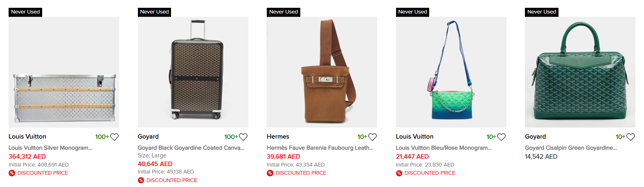Screen dimensions: 644x187
Task: Click the Hermes brand name
Action: click(278, 137)
